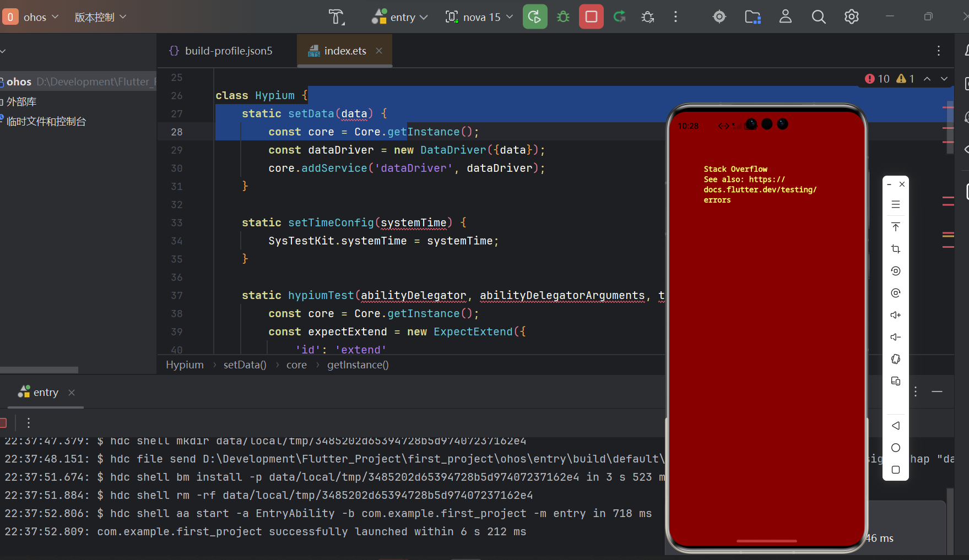Rotate device screen counterclockwise

pyautogui.click(x=896, y=271)
